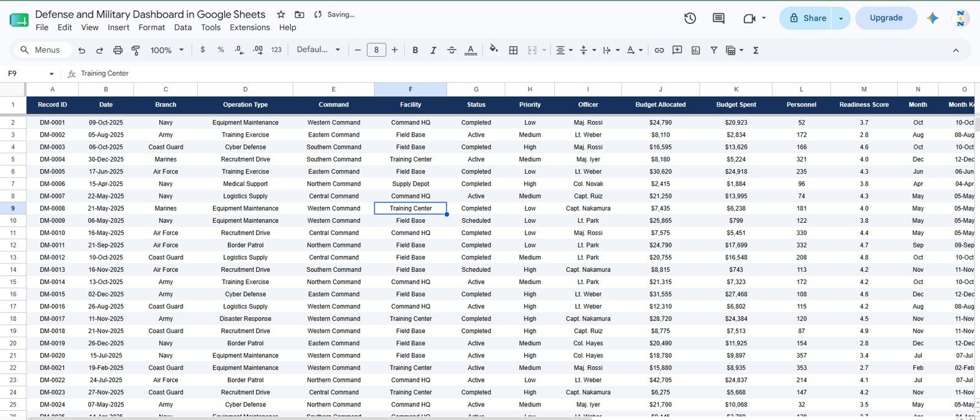980x420 pixels.
Task: Select cell with Record ID DM-0014
Action: [52, 282]
